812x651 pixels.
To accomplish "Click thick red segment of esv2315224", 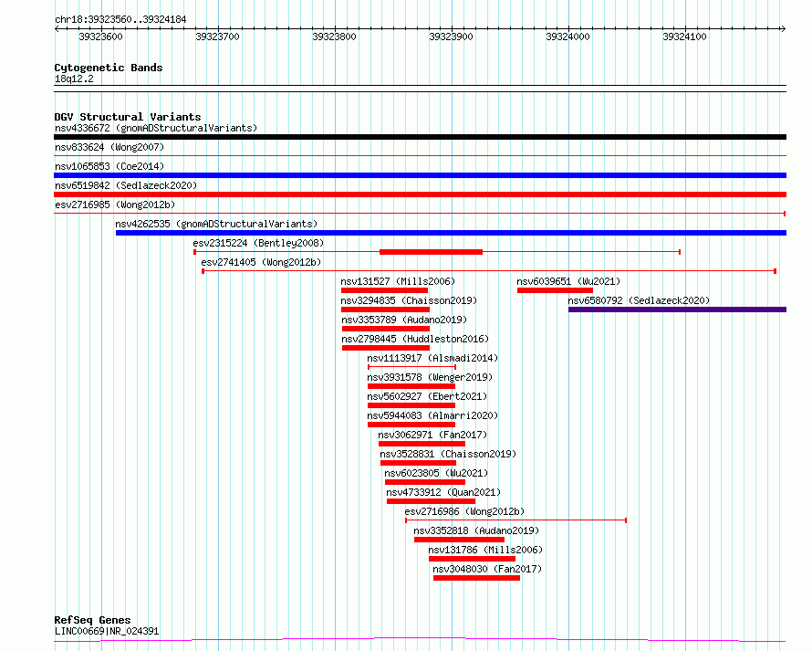I will coord(431,252).
